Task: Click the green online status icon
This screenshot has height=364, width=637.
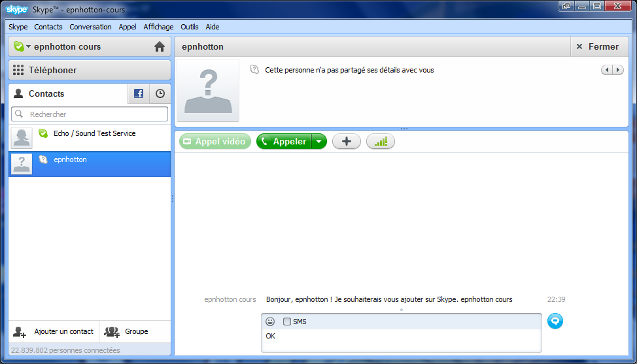Action: (x=19, y=46)
